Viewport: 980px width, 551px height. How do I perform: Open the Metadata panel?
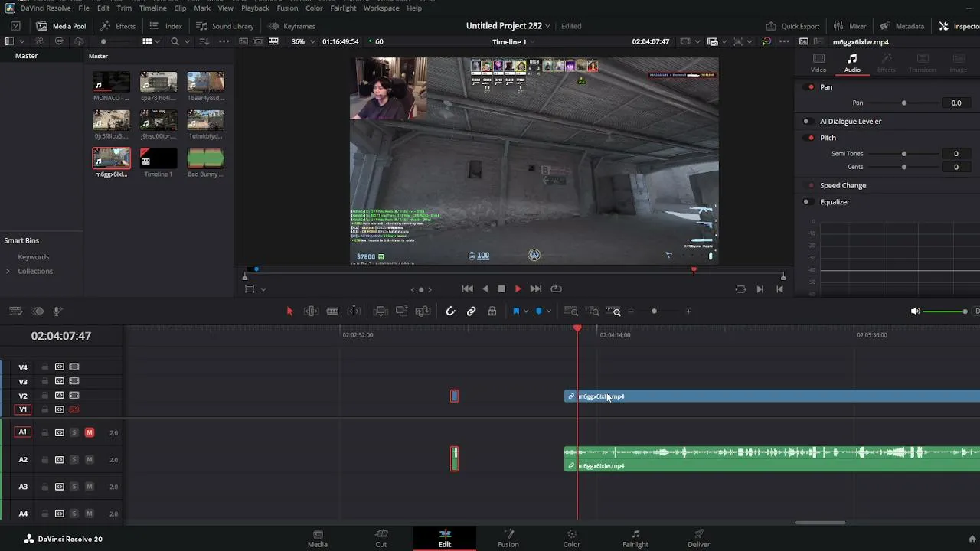[x=902, y=26]
